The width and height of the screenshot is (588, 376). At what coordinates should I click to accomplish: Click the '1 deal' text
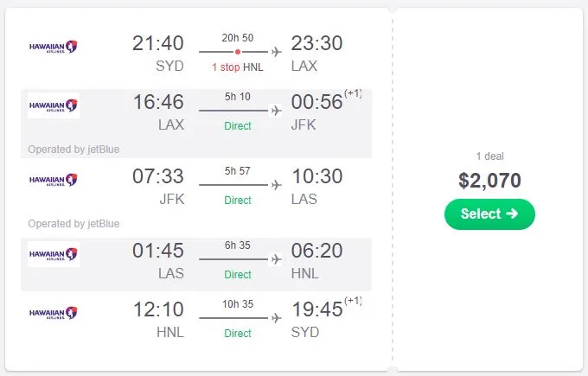(x=489, y=156)
